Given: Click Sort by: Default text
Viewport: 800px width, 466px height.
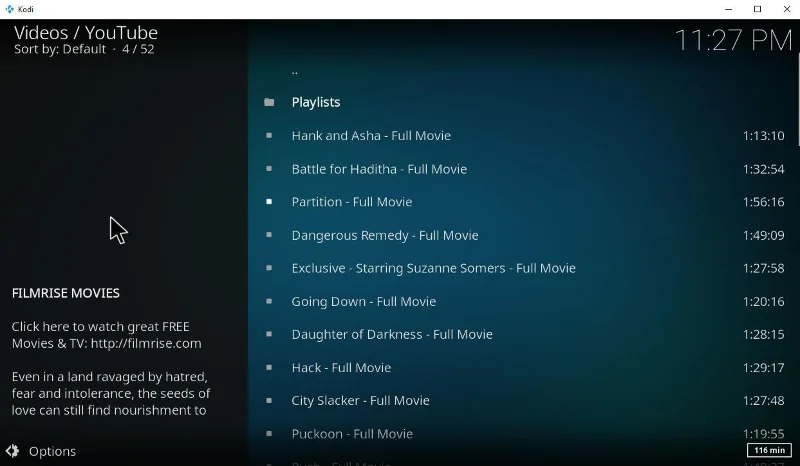Looking at the screenshot, I should click(60, 49).
